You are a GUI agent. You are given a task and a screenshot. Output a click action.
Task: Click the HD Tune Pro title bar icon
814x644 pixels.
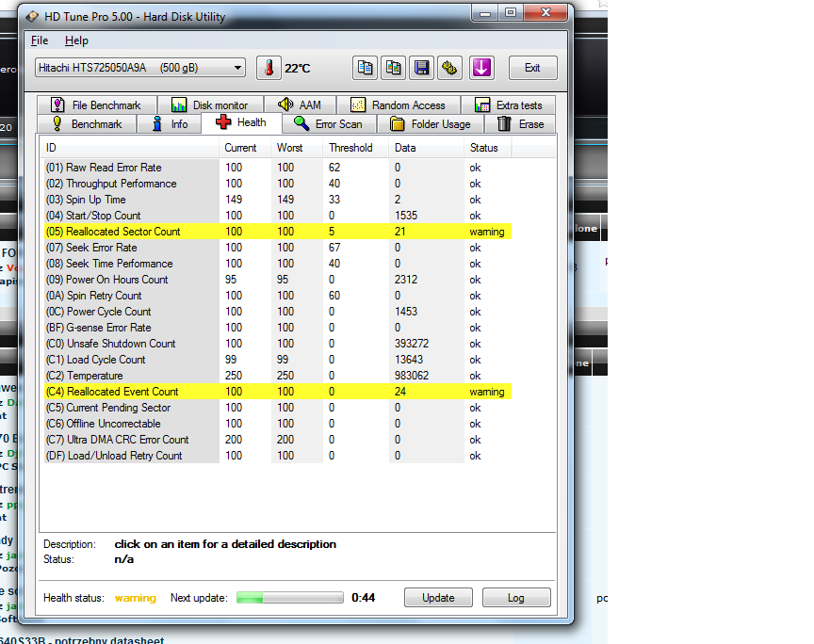click(32, 17)
